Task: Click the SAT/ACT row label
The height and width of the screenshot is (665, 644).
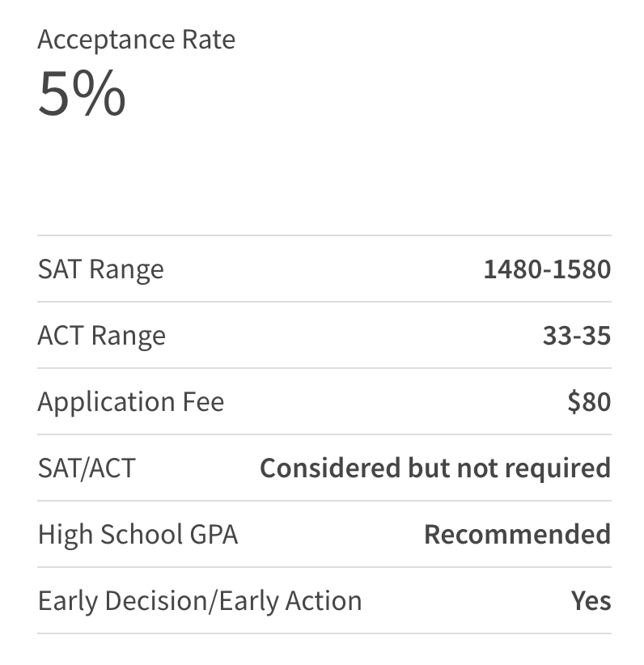Action: (x=87, y=468)
